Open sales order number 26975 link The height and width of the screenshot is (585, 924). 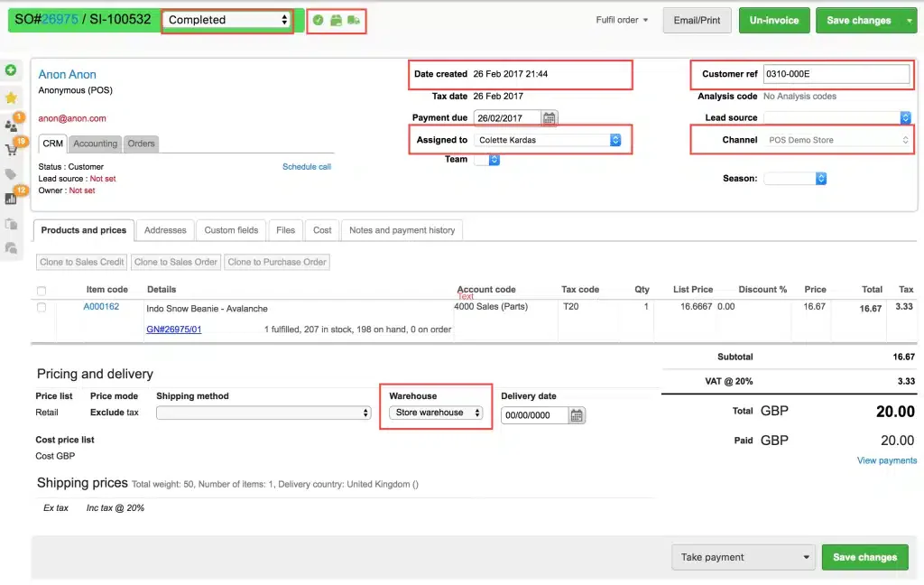[60, 20]
